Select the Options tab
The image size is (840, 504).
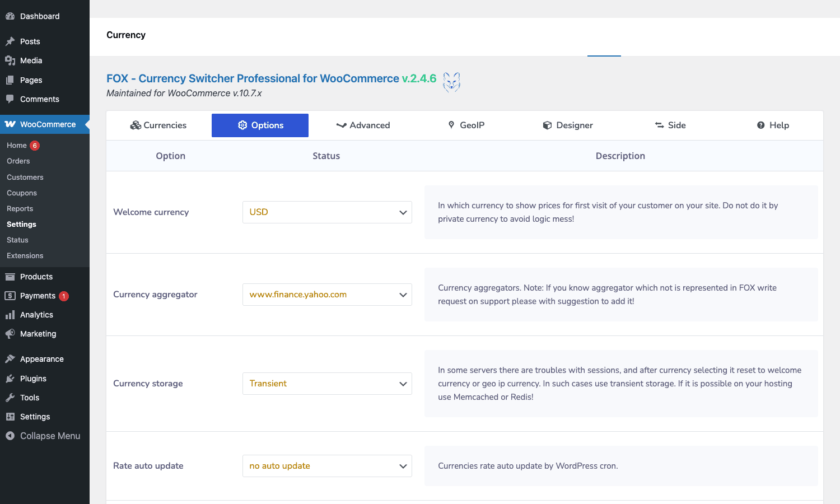pos(260,125)
